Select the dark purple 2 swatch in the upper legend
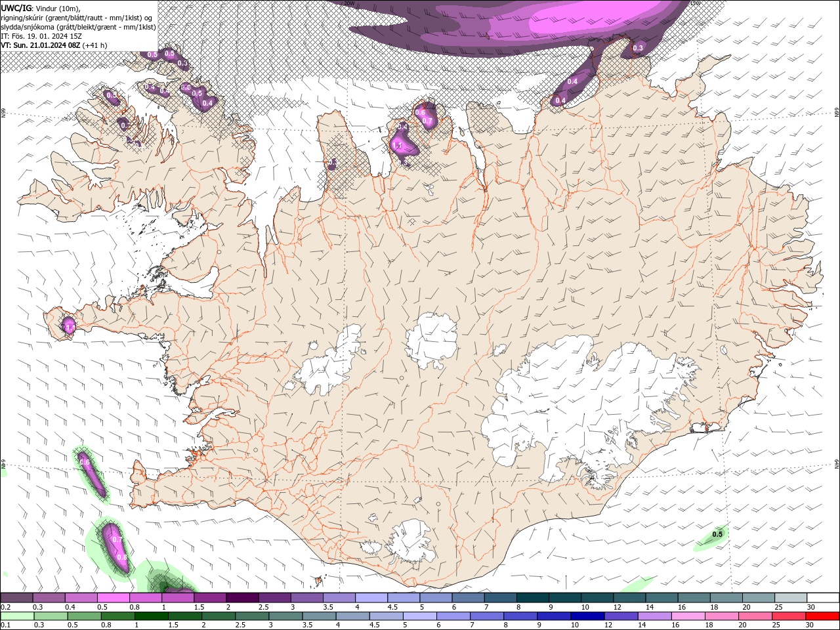The width and height of the screenshot is (840, 630). pyautogui.click(x=241, y=598)
